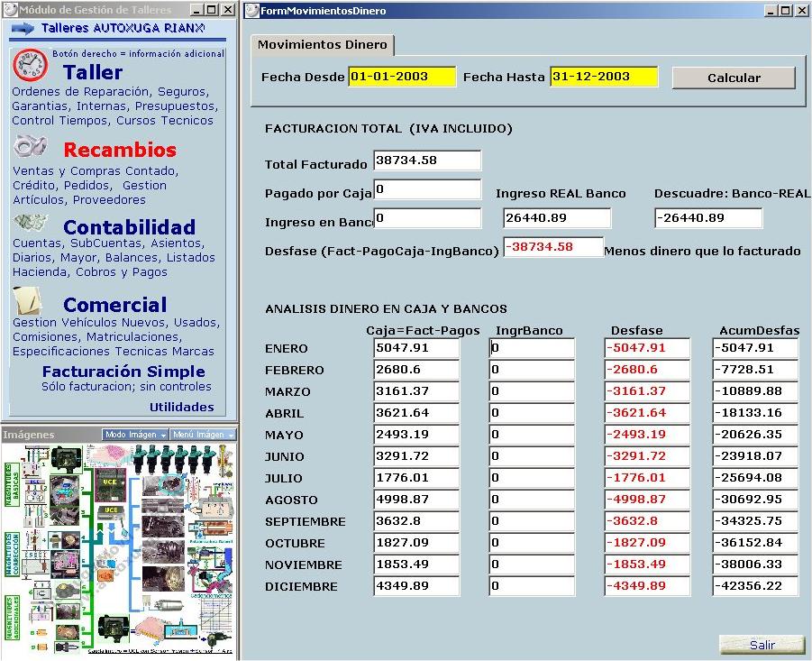Click the MARZO AcumDesfas field -10889.88
The height and width of the screenshot is (661, 812).
(x=755, y=391)
